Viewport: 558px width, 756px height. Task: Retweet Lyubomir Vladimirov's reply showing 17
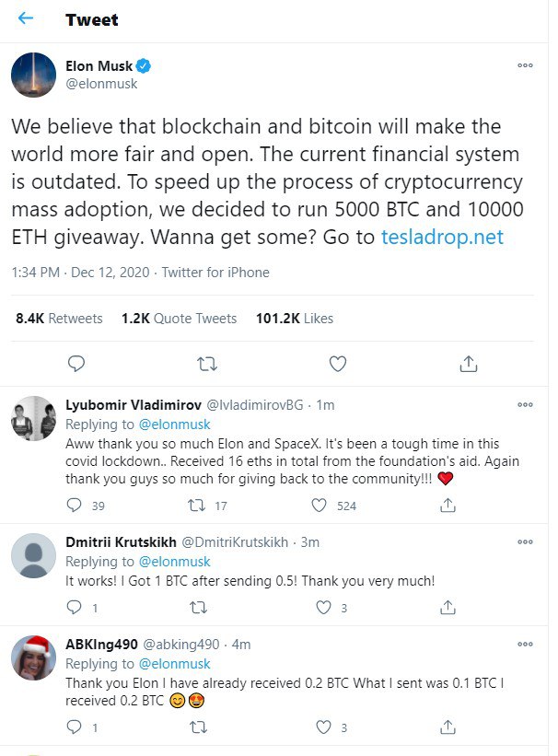pos(196,505)
